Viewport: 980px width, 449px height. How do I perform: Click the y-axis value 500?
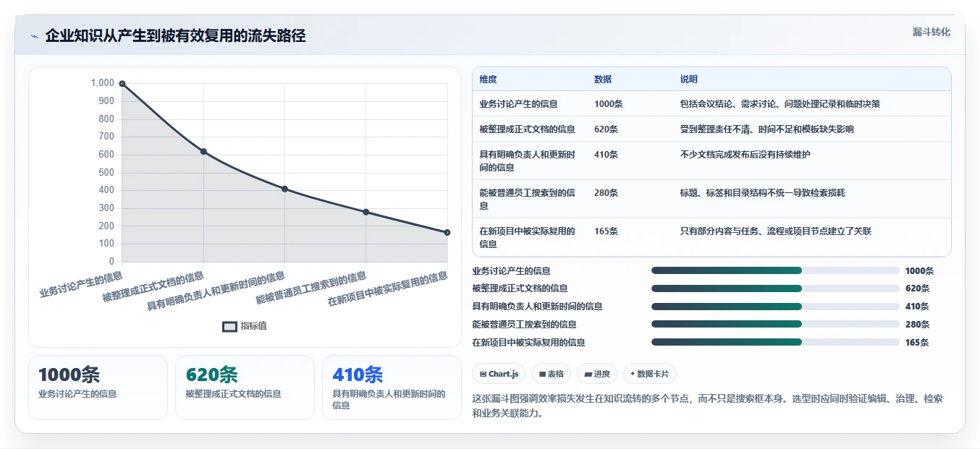point(106,172)
